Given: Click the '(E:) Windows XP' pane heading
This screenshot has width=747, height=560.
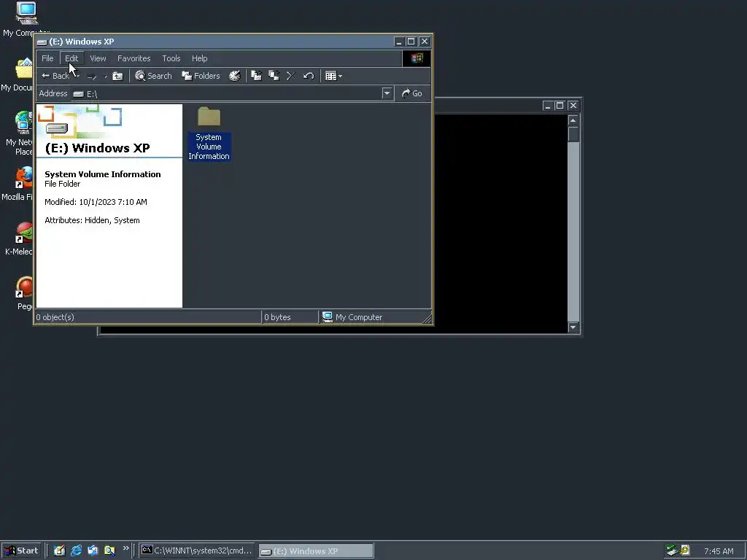Looking at the screenshot, I should (x=97, y=148).
